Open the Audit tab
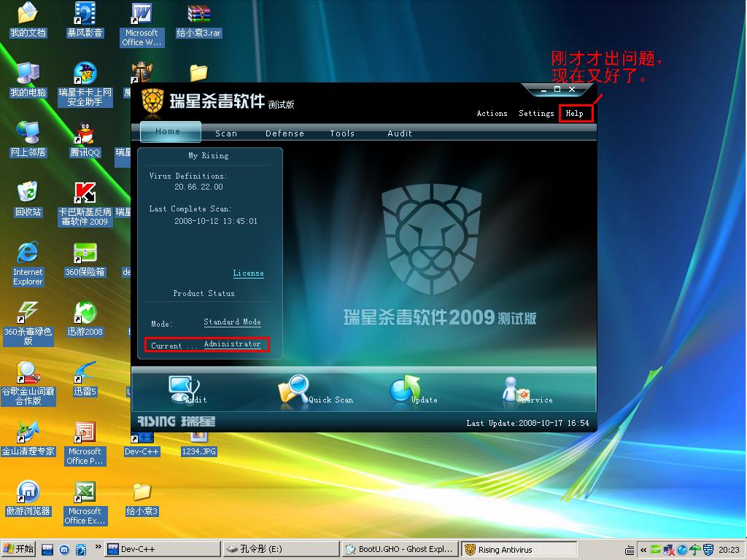The width and height of the screenshot is (747, 560). coord(399,133)
